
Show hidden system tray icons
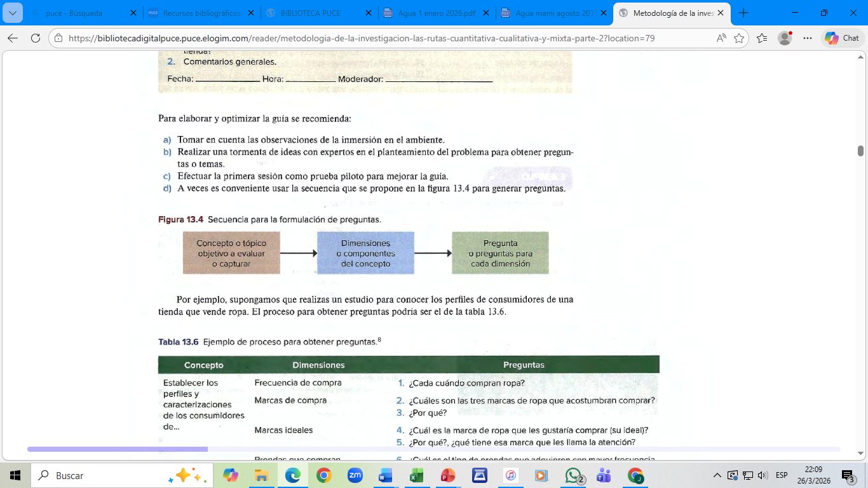tap(717, 475)
